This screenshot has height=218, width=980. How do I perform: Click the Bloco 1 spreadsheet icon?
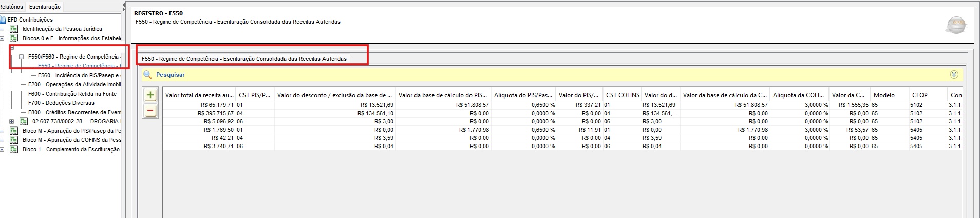14,149
